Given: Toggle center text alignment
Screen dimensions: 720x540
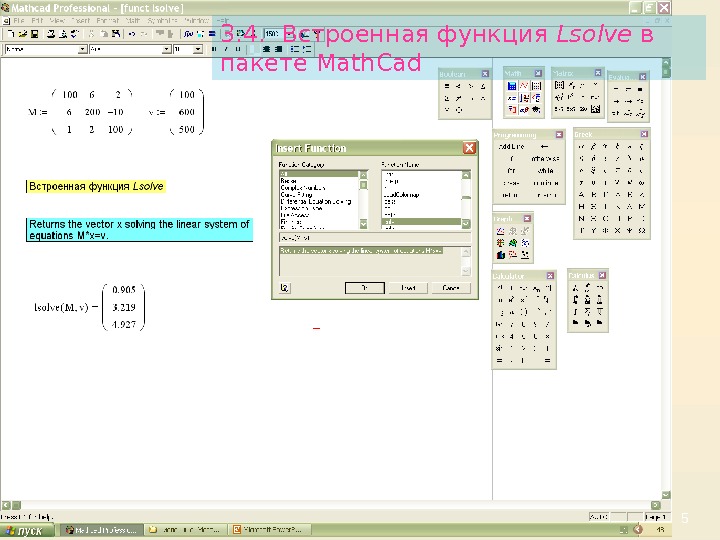Looking at the screenshot, I should pyautogui.click(x=266, y=49).
